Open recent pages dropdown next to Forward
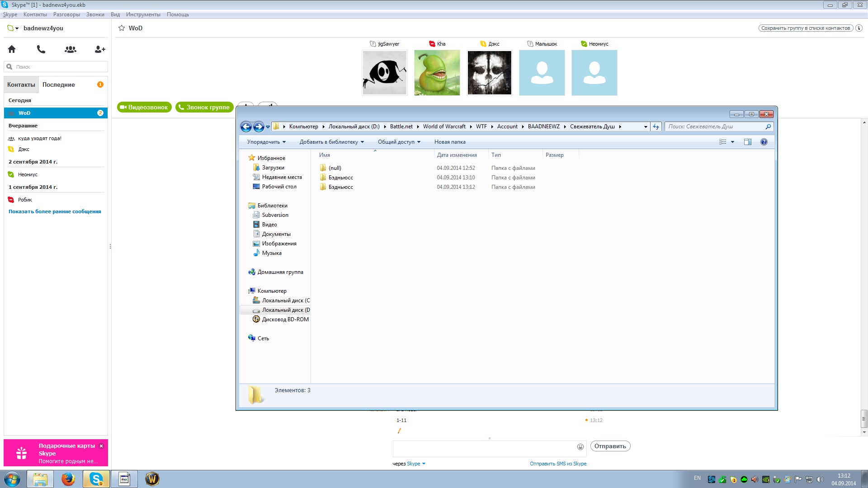This screenshot has width=868, height=488. tap(268, 127)
